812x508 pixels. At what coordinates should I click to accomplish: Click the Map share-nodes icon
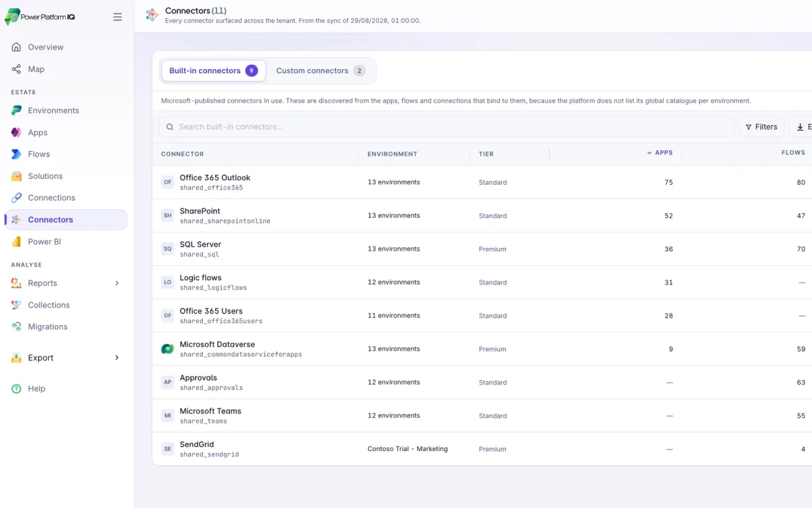pos(16,69)
